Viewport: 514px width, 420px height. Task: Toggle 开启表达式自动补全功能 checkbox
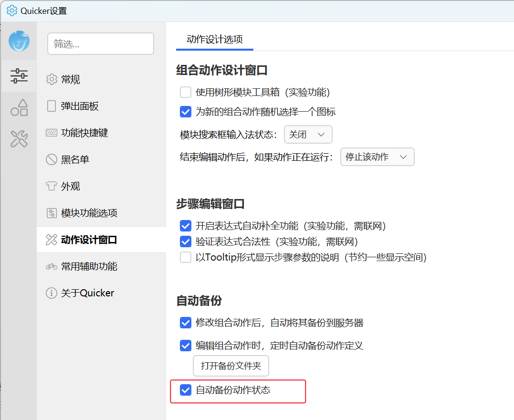click(186, 226)
